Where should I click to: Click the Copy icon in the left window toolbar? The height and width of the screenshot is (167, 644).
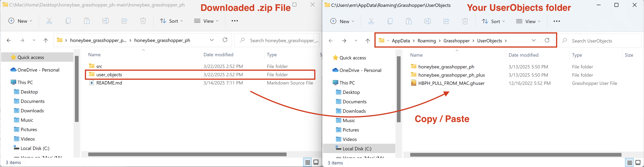pyautogui.click(x=68, y=21)
